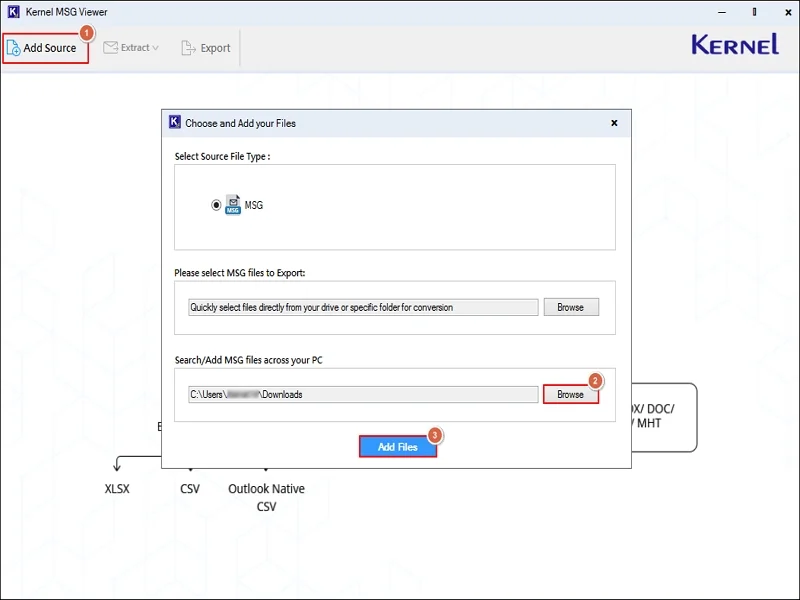
Task: Click Browse next to MSG files to Export
Action: coord(571,307)
